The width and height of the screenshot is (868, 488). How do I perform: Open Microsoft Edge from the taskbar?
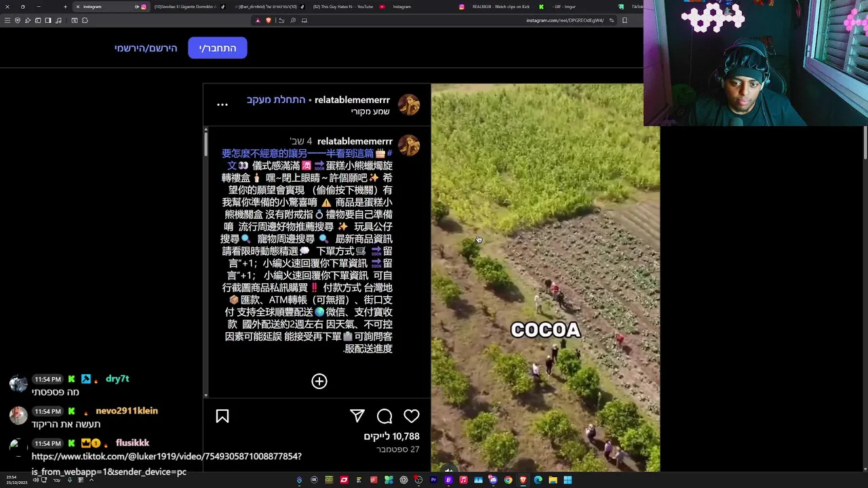[538, 480]
